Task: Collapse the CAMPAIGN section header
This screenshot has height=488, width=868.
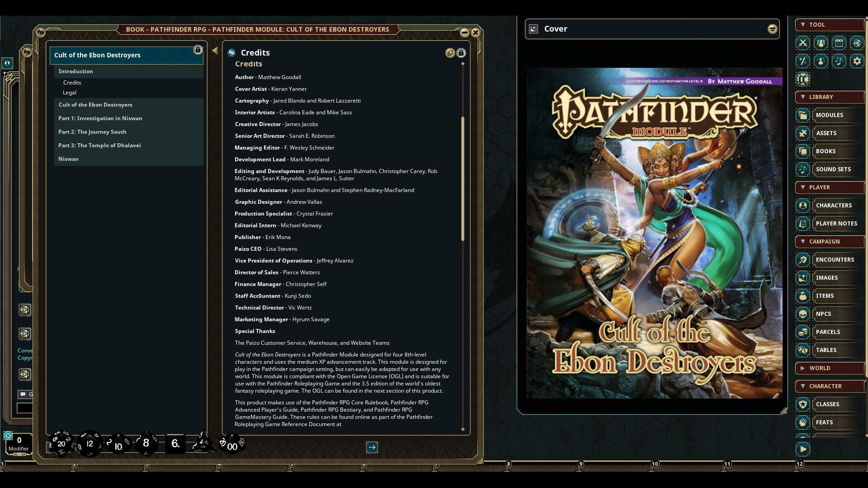Action: pyautogui.click(x=803, y=241)
